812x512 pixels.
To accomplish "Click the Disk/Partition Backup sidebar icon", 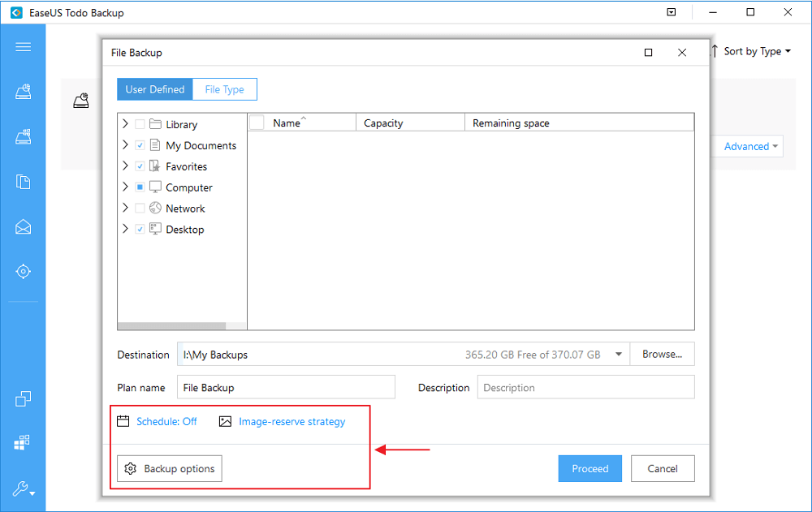I will coord(23,93).
